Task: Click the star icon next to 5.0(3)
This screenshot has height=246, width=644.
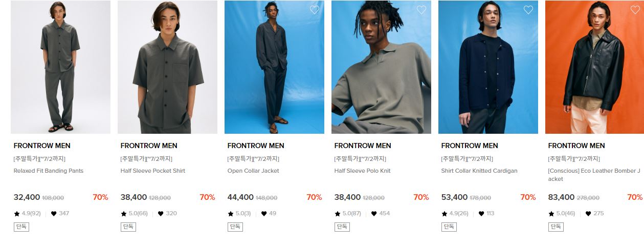Action: click(231, 214)
